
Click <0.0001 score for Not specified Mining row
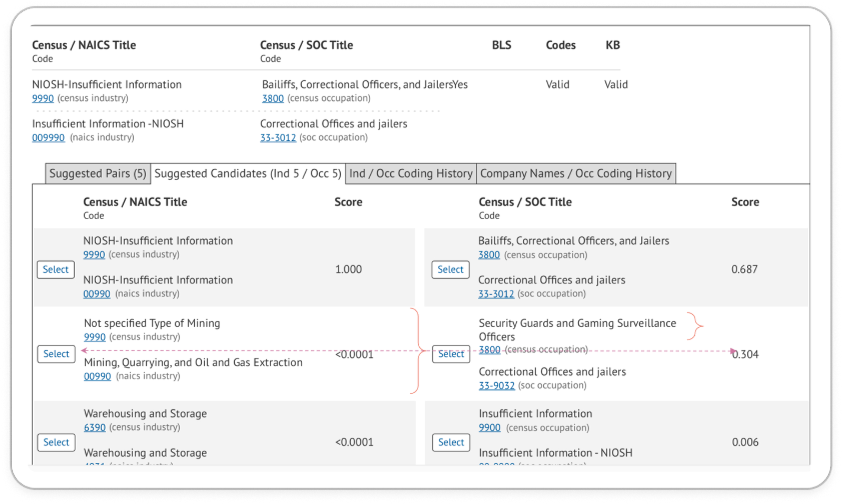point(354,355)
